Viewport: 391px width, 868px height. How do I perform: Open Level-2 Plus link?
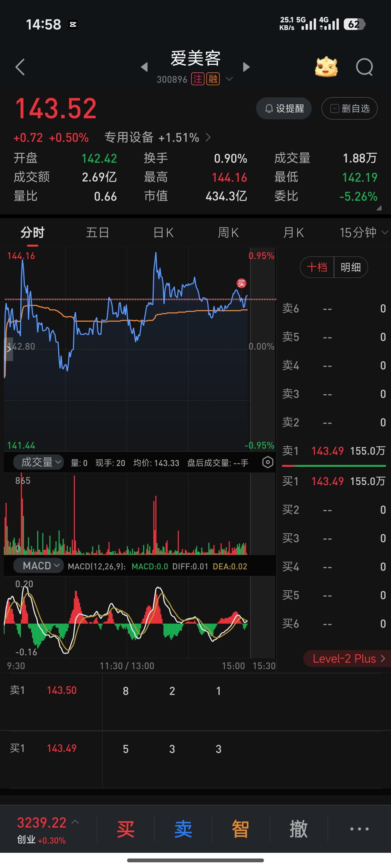pos(348,658)
